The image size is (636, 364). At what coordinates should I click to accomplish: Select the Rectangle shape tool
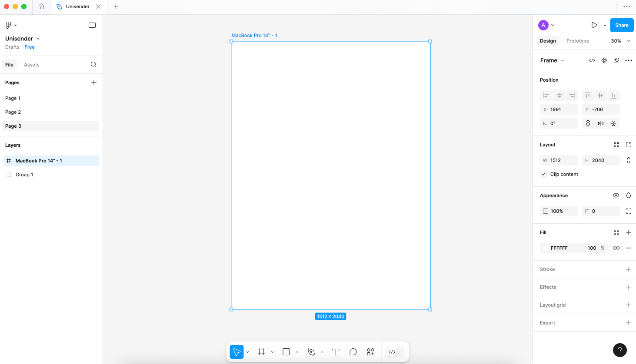pyautogui.click(x=286, y=352)
